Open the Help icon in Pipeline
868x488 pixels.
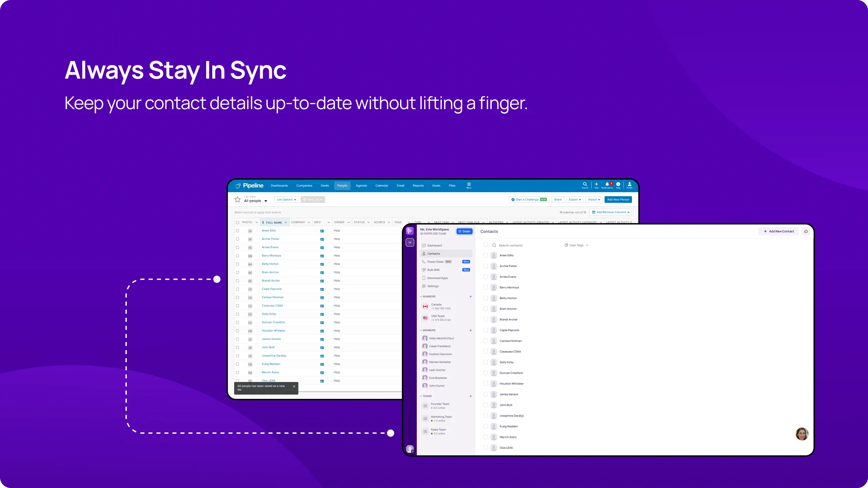(618, 185)
